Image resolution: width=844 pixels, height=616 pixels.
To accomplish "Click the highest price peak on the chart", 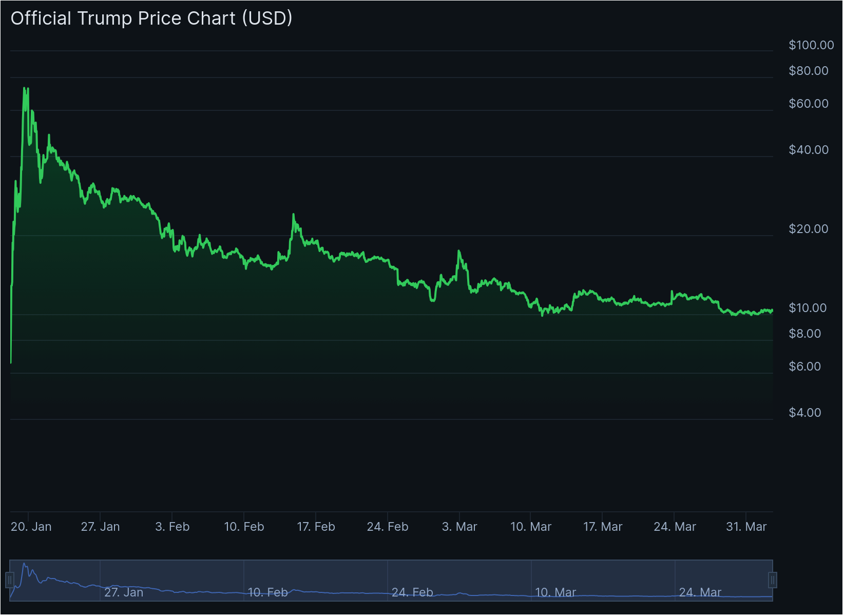I will click(x=25, y=88).
